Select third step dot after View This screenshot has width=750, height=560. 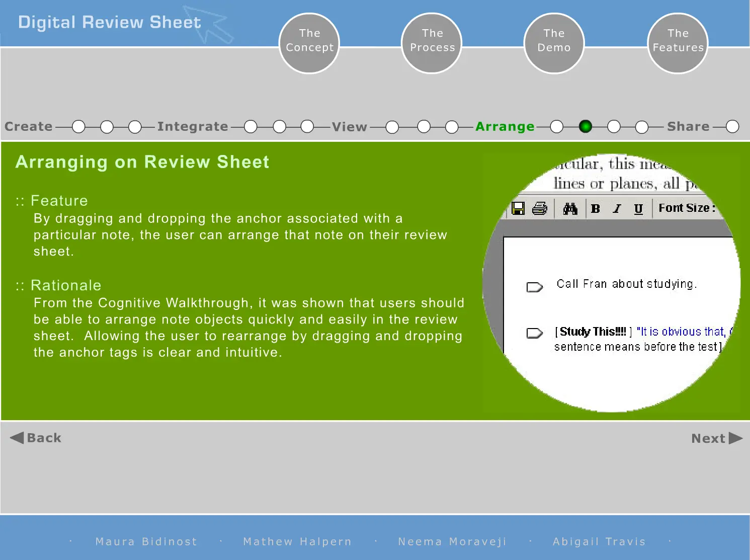tap(452, 127)
